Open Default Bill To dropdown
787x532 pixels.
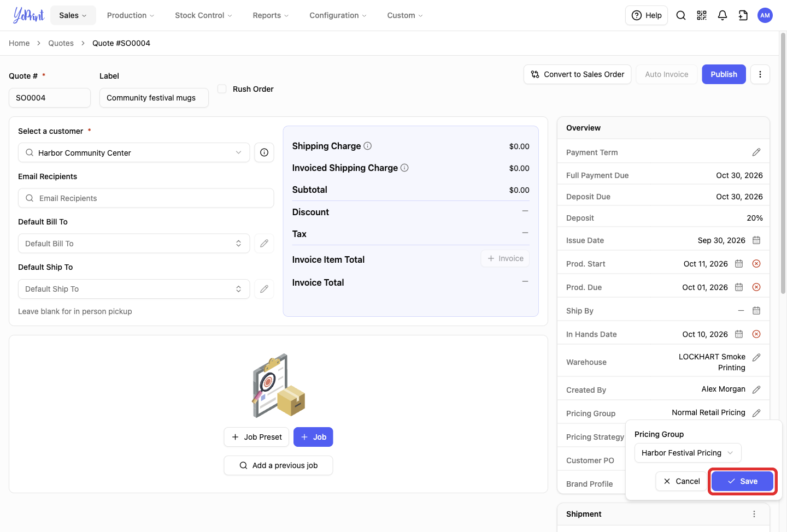coord(134,243)
